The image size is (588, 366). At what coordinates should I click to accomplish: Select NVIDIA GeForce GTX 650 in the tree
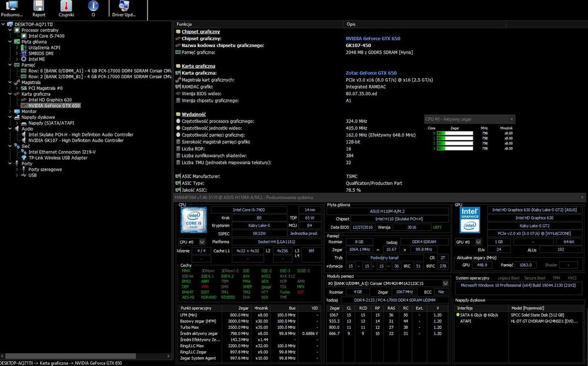pyautogui.click(x=54, y=105)
